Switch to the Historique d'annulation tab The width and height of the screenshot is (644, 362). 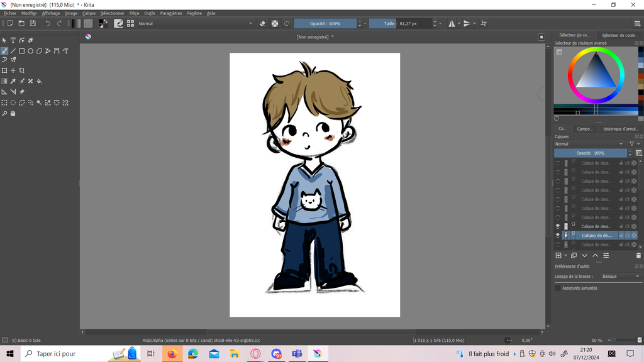click(x=620, y=129)
